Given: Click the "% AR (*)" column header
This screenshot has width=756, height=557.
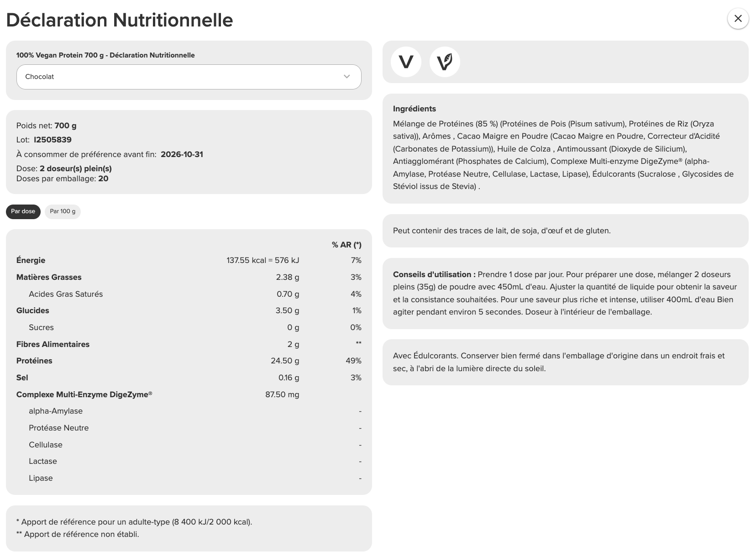Looking at the screenshot, I should (346, 245).
